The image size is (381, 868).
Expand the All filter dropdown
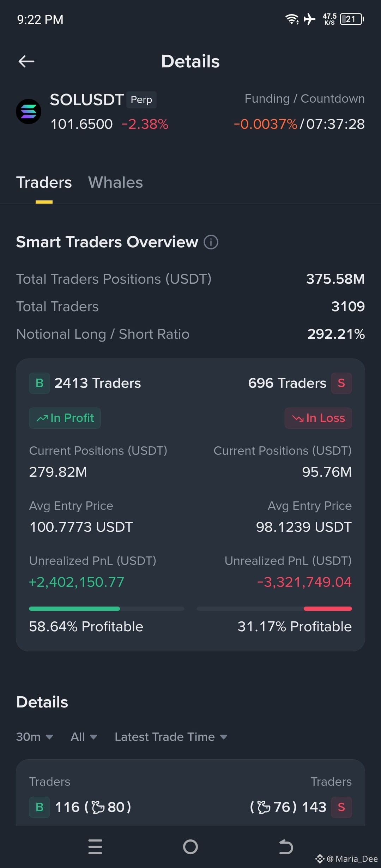click(84, 737)
